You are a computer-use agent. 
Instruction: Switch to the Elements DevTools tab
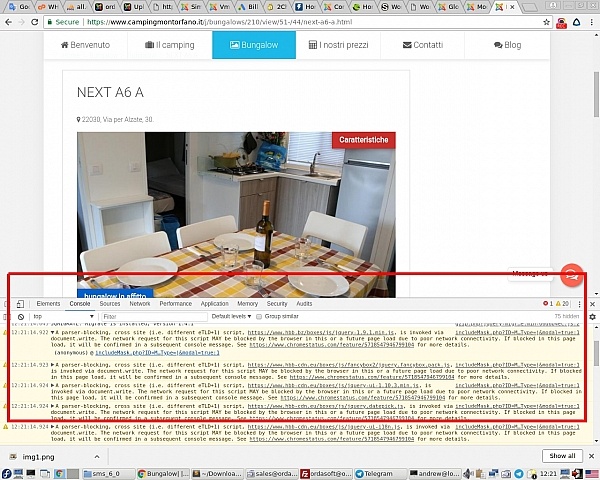tap(48, 304)
